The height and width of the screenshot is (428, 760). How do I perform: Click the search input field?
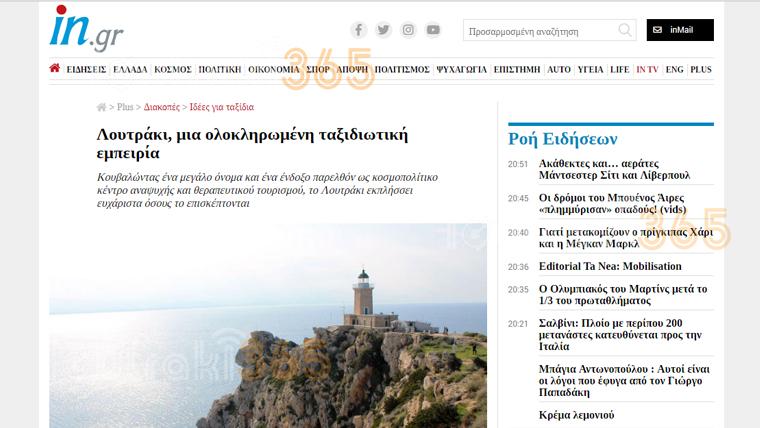point(538,31)
